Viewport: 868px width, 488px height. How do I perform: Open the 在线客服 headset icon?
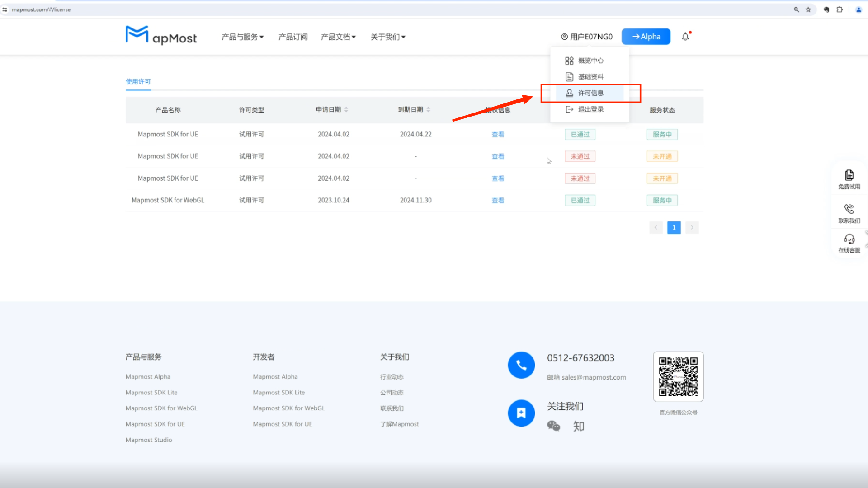[849, 239]
